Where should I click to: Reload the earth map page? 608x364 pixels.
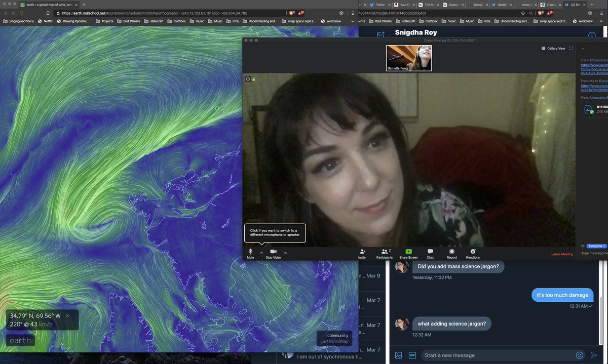(22, 13)
